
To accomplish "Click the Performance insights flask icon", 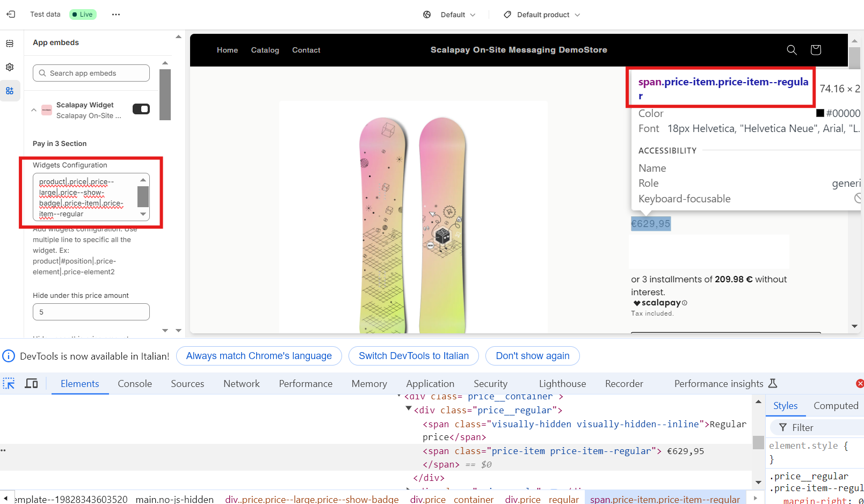I will (773, 383).
